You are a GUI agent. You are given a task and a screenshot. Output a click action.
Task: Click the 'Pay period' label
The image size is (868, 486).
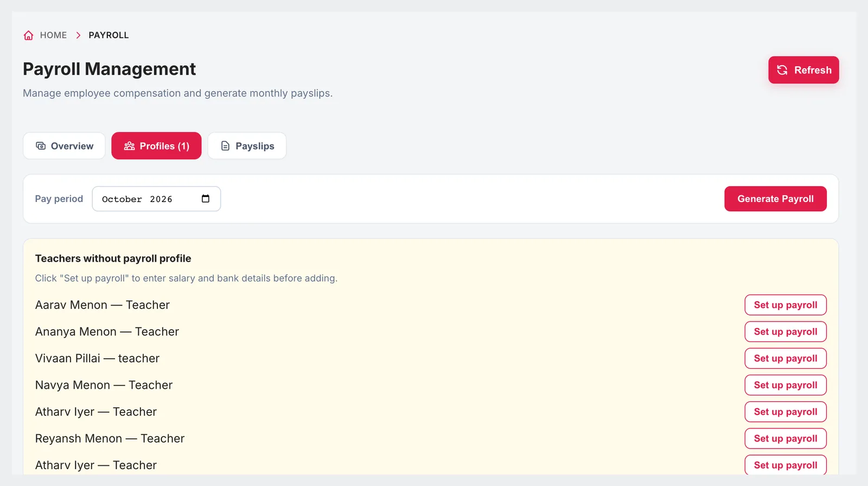click(x=59, y=199)
